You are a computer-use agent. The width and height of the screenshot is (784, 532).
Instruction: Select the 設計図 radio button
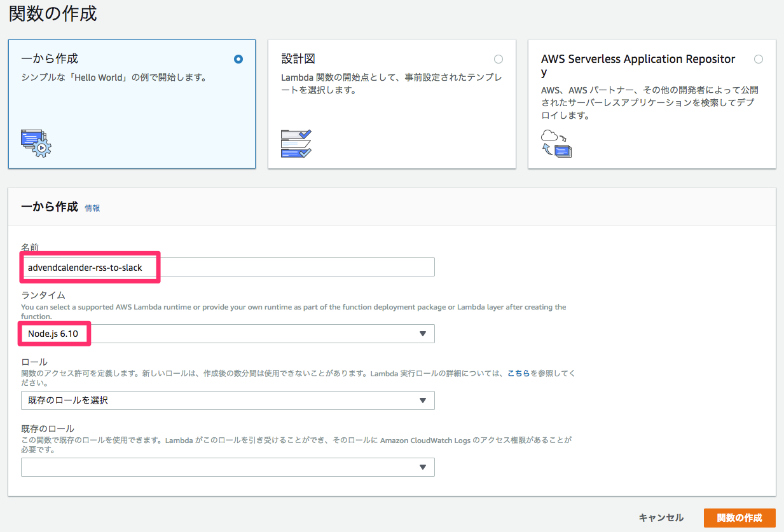coord(499,58)
